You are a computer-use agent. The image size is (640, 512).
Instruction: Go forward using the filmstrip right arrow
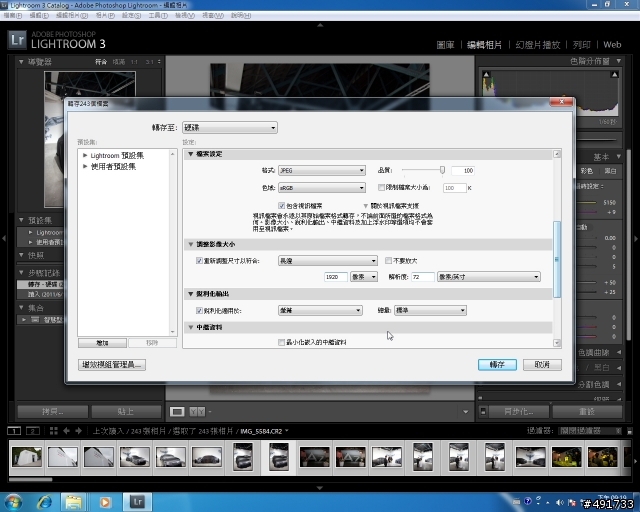click(x=78, y=431)
